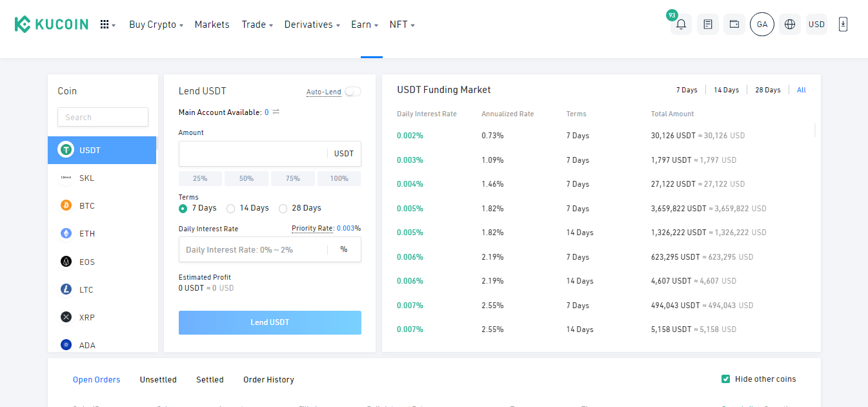Expand the NFT dropdown menu
This screenshot has width=868, height=407.
click(402, 25)
